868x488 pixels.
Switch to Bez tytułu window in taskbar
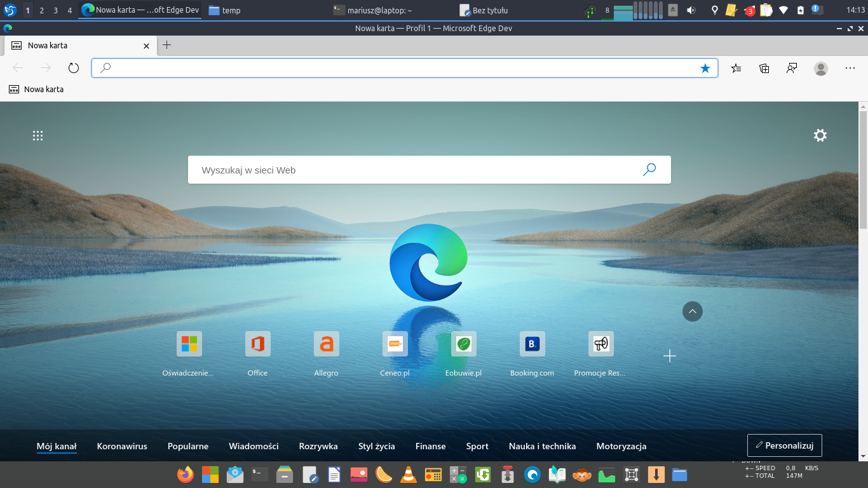[484, 10]
